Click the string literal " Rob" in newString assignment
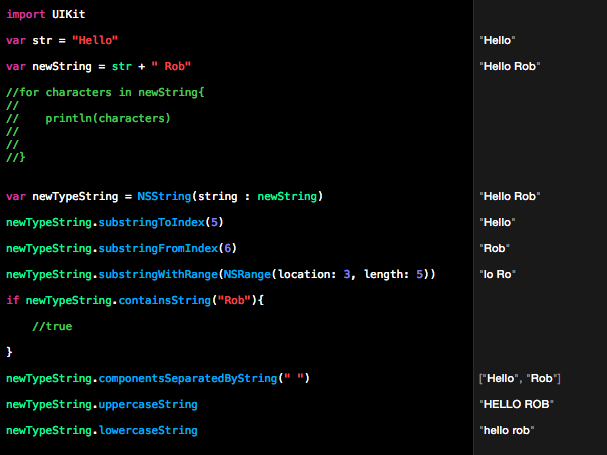This screenshot has height=455, width=607. tap(171, 66)
